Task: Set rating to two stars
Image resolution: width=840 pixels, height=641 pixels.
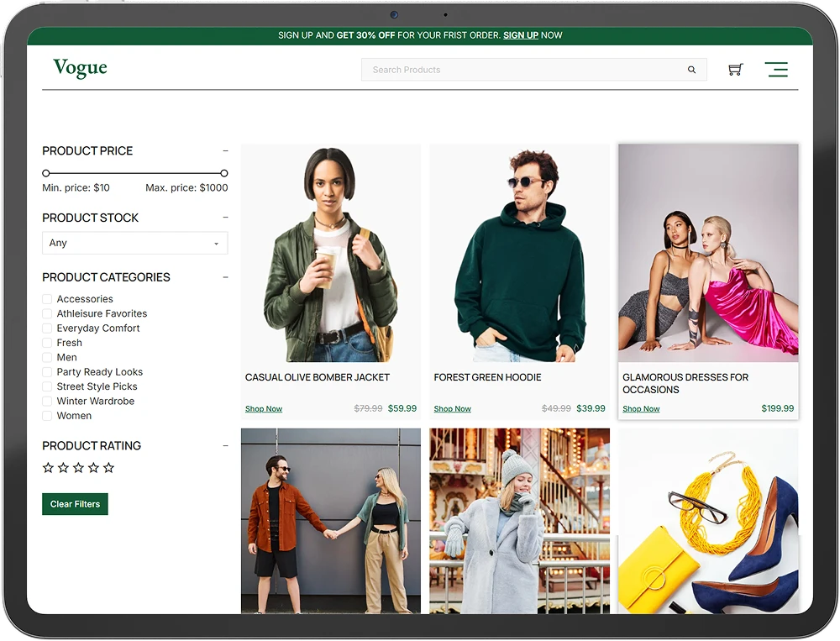Action: click(63, 467)
